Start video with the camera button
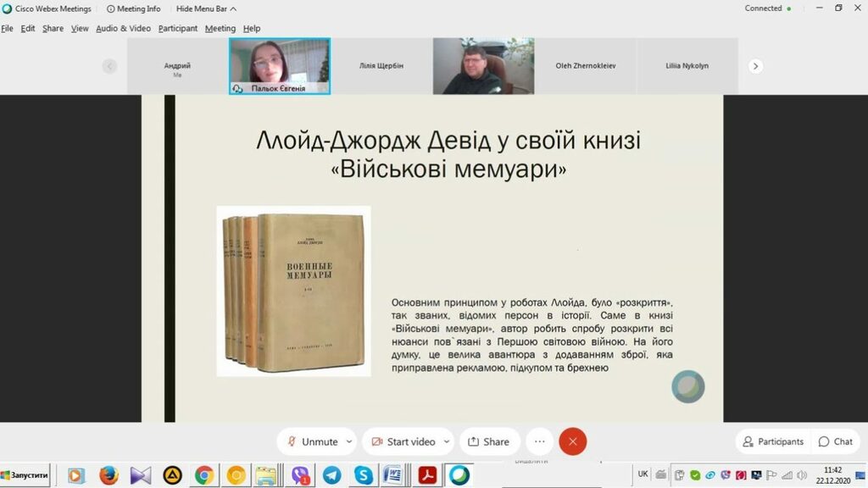The height and width of the screenshot is (488, 868). [x=403, y=441]
